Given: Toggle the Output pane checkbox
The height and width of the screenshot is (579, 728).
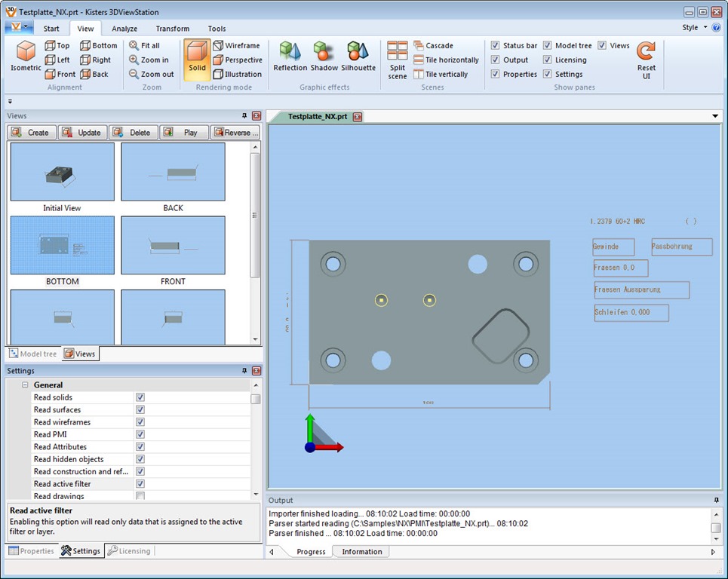Looking at the screenshot, I should [x=496, y=60].
